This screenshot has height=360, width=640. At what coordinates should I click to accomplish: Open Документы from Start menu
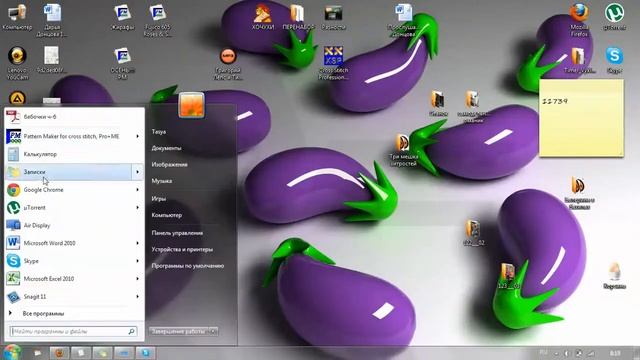point(166,148)
